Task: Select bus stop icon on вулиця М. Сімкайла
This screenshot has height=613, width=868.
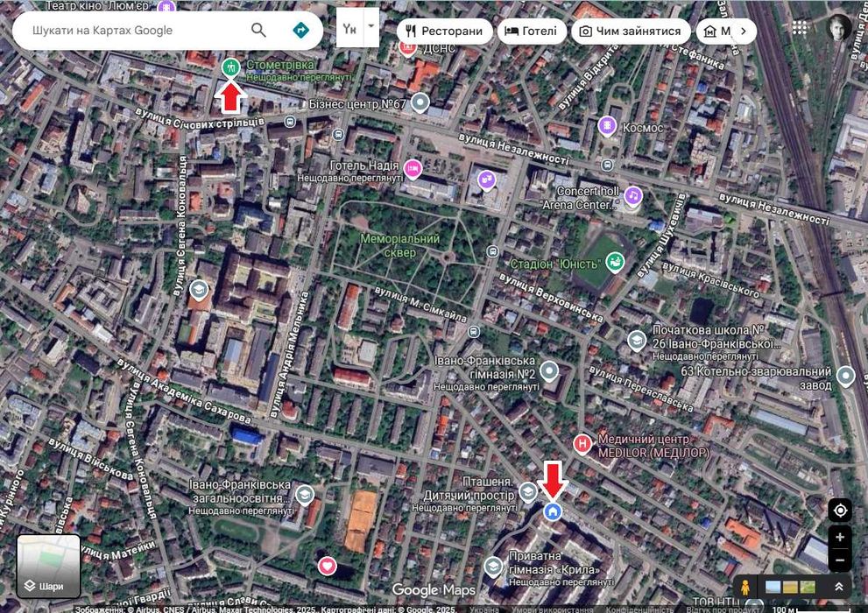Action: pos(473,332)
